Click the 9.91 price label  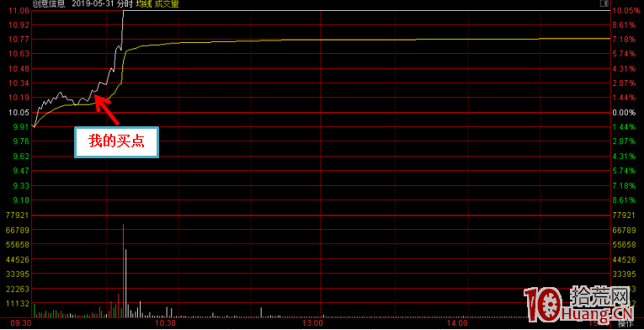coord(21,127)
